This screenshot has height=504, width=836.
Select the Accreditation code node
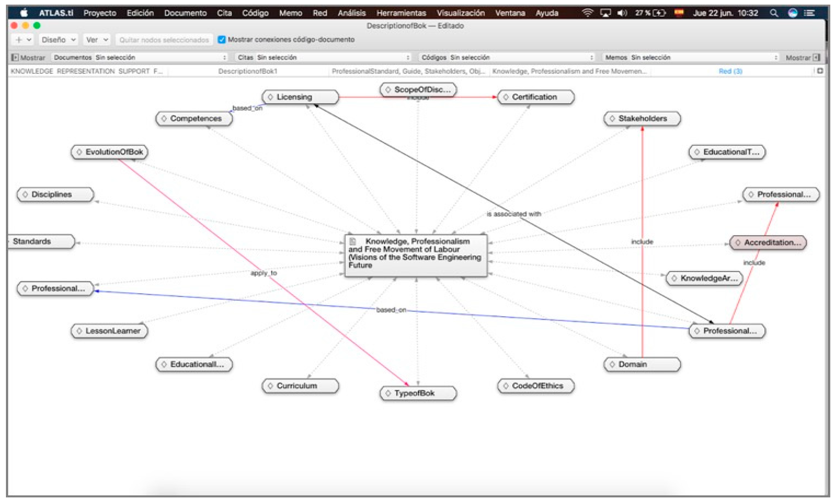[x=768, y=243]
